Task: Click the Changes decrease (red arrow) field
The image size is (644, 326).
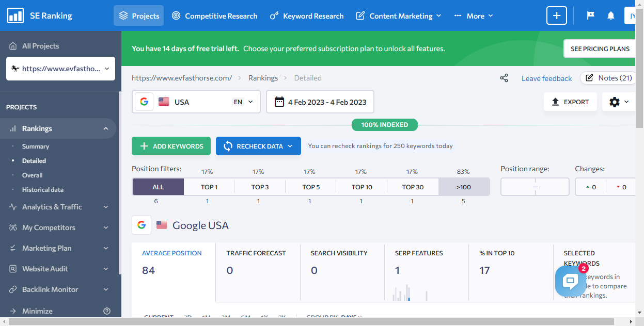Action: coord(621,187)
